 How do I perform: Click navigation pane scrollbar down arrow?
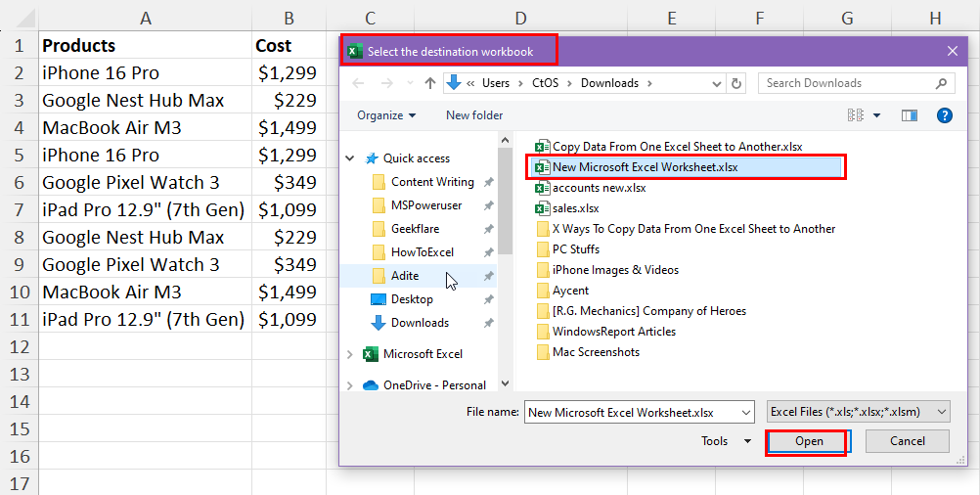(x=505, y=383)
